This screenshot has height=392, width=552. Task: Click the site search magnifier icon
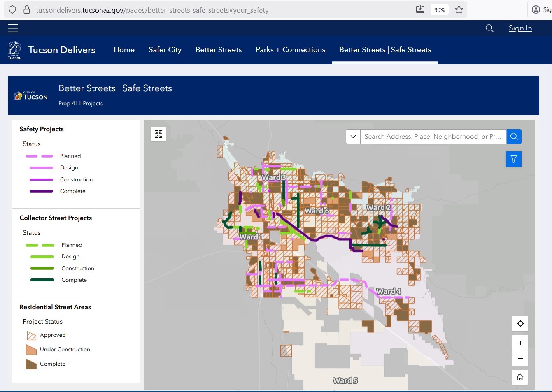(489, 28)
